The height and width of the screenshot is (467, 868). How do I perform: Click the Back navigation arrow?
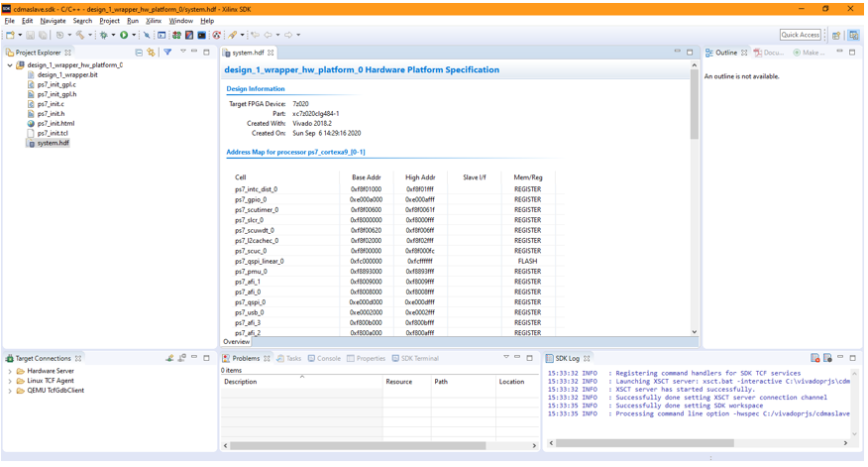click(268, 35)
